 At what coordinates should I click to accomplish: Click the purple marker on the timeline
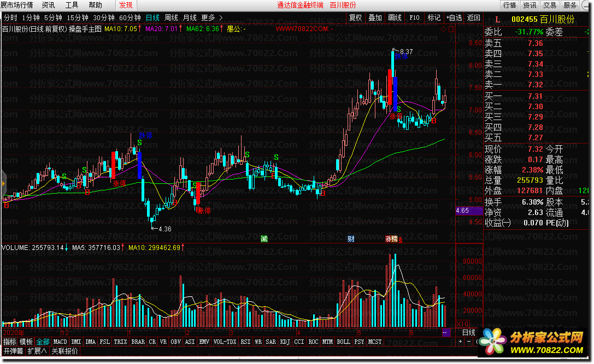tap(446, 332)
